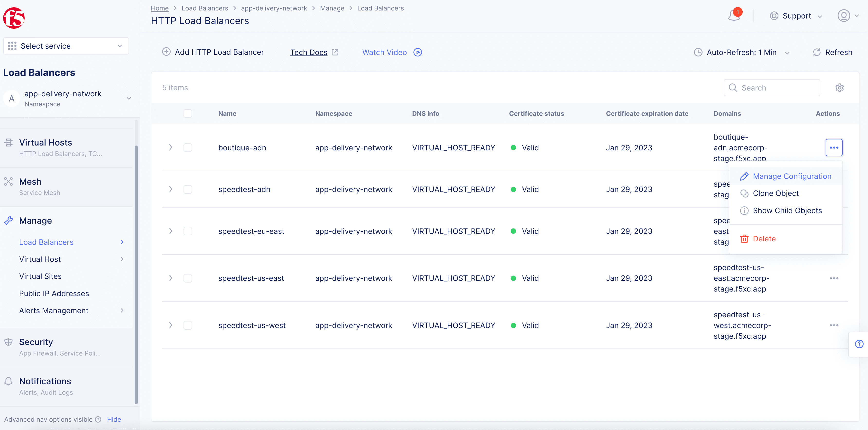Choose Clone Object from the context menu
This screenshot has width=868, height=430.
(x=785, y=193)
